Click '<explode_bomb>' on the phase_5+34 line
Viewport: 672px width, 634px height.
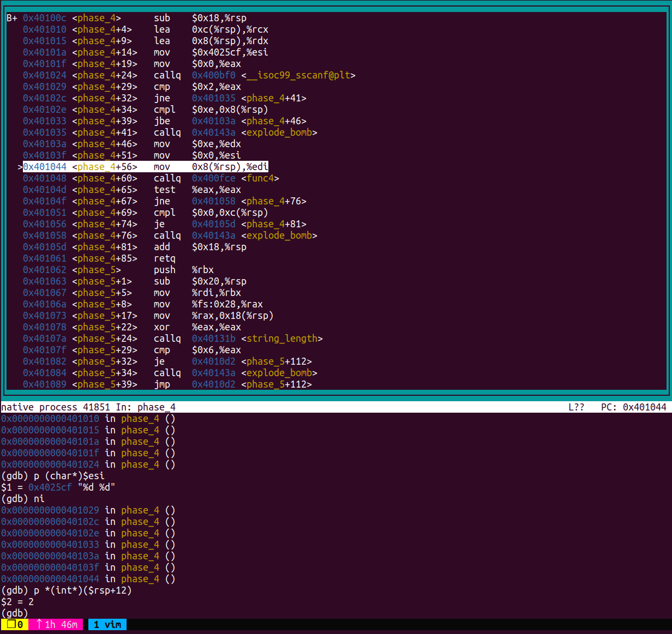tap(279, 373)
